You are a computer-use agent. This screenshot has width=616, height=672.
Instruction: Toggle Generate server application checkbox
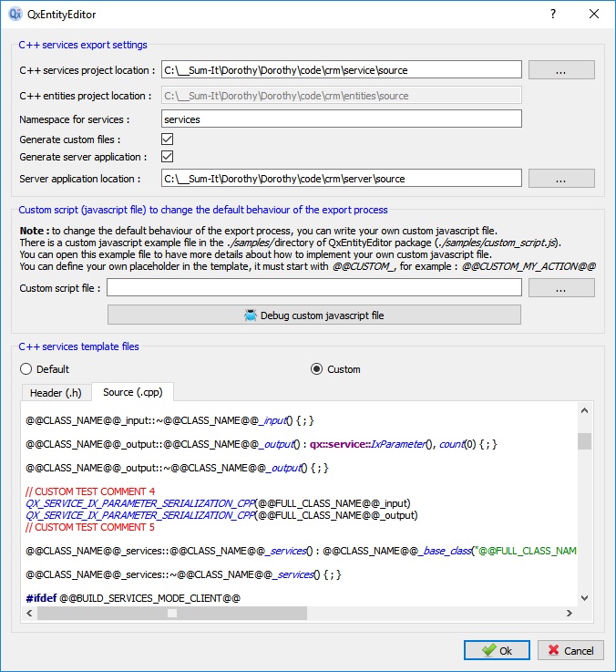pos(167,157)
